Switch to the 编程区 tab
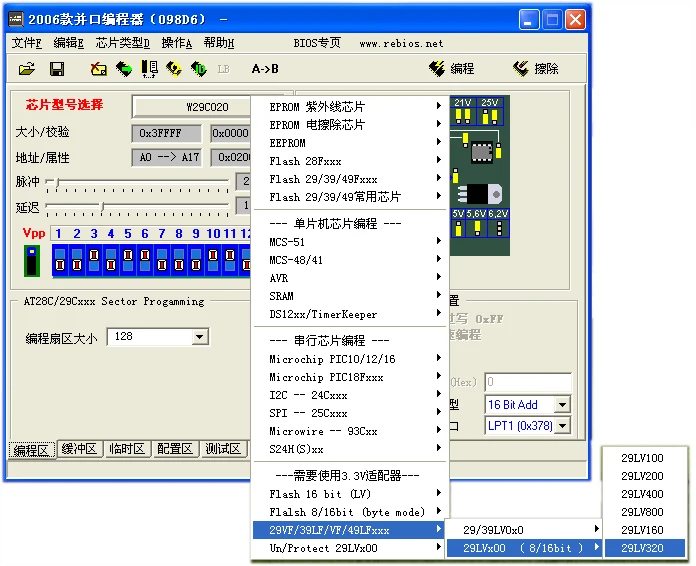This screenshot has width=696, height=566. click(x=31, y=450)
